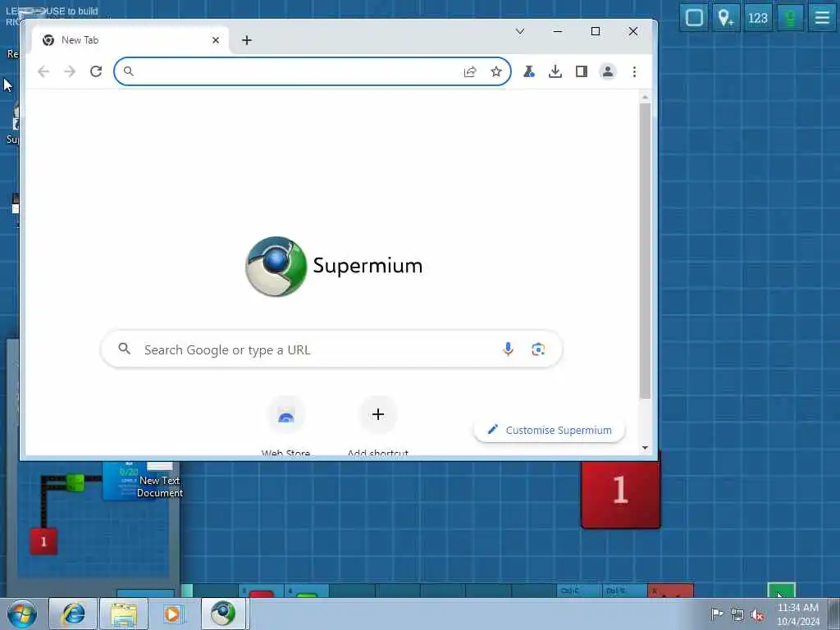This screenshot has width=840, height=630.
Task: Start voice search with the microphone icon
Action: 508,349
